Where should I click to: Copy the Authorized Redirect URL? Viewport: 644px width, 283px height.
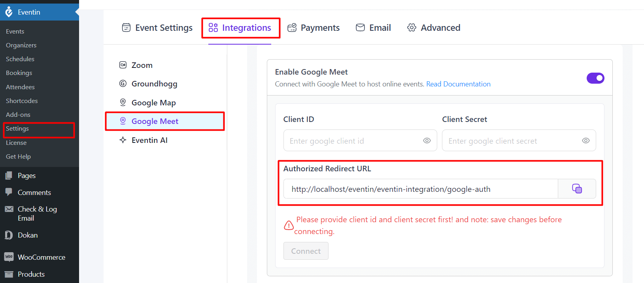(x=577, y=189)
